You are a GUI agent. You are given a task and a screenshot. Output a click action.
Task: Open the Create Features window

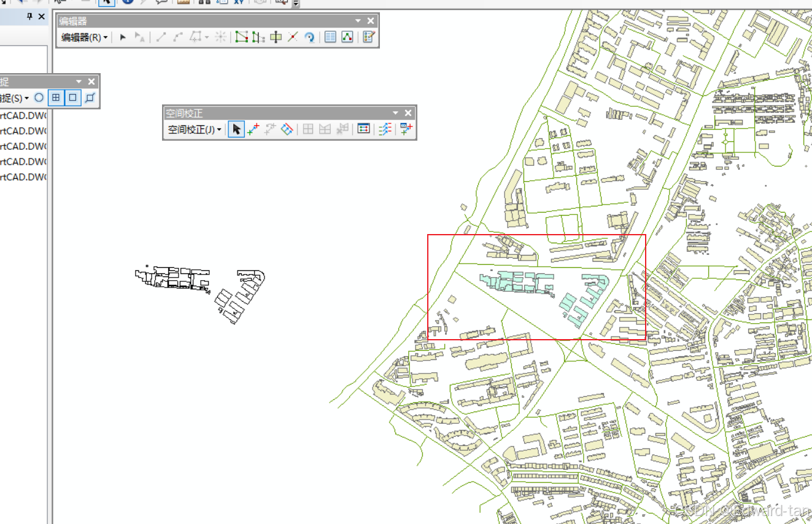coord(368,37)
